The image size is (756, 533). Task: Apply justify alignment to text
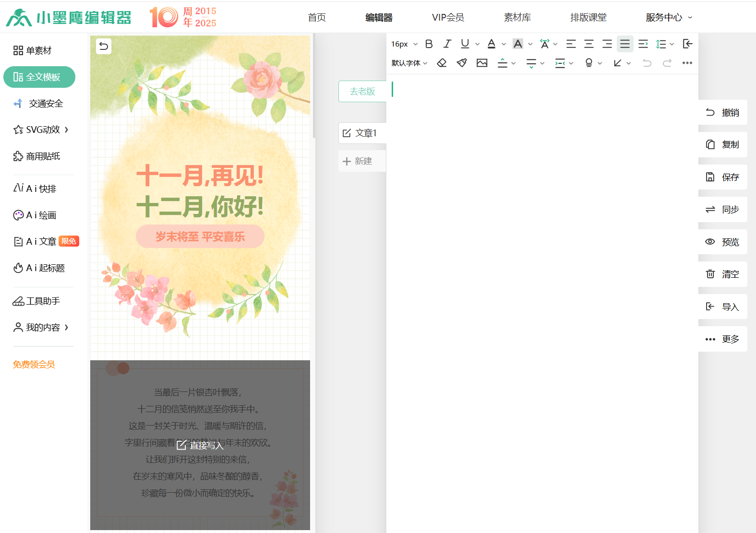coord(625,44)
